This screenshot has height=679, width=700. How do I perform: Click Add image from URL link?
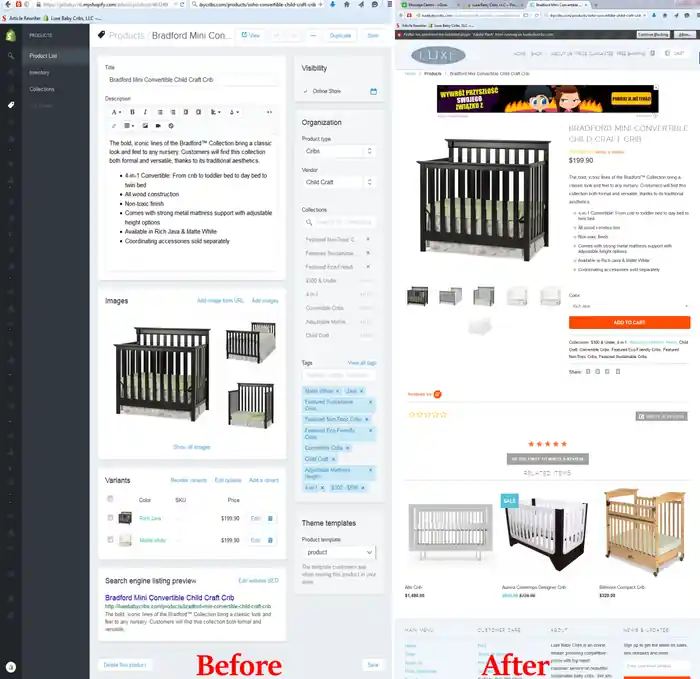click(220, 301)
